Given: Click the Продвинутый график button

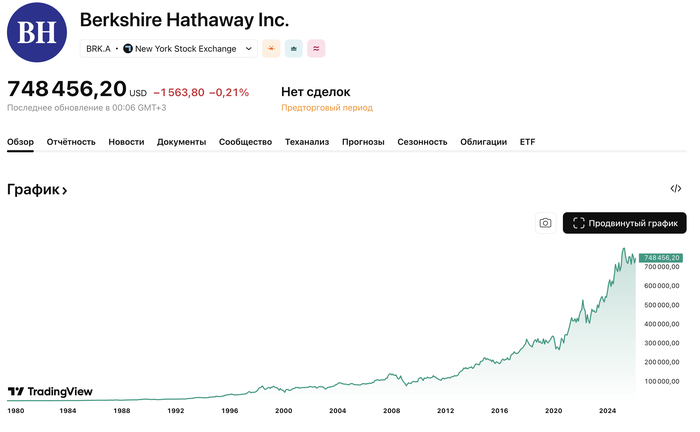Looking at the screenshot, I should (x=624, y=223).
